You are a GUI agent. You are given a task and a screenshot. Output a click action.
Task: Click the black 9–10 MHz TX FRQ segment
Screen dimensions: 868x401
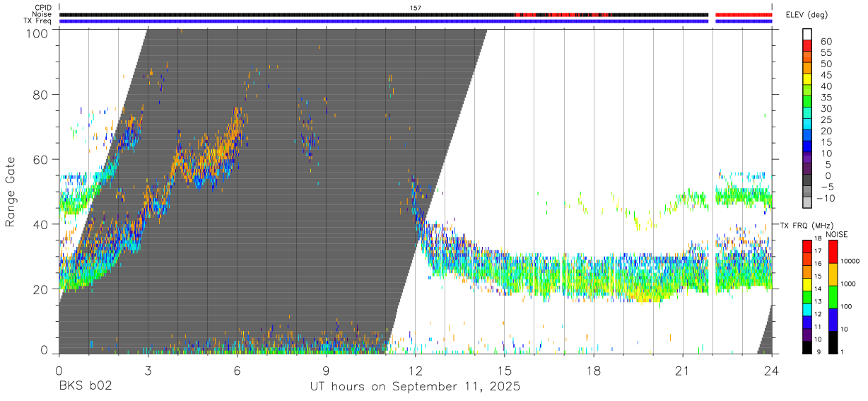click(x=807, y=347)
